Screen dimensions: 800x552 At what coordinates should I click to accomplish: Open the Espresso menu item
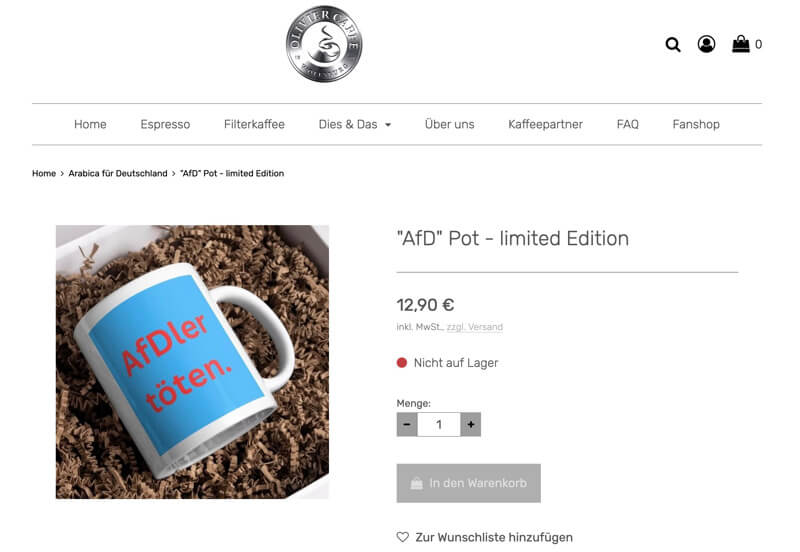click(165, 124)
